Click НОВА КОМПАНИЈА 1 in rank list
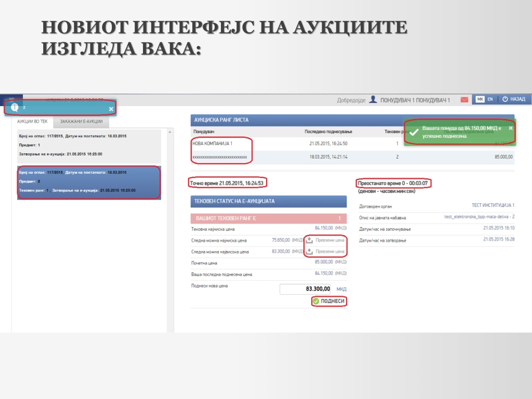 click(x=212, y=144)
